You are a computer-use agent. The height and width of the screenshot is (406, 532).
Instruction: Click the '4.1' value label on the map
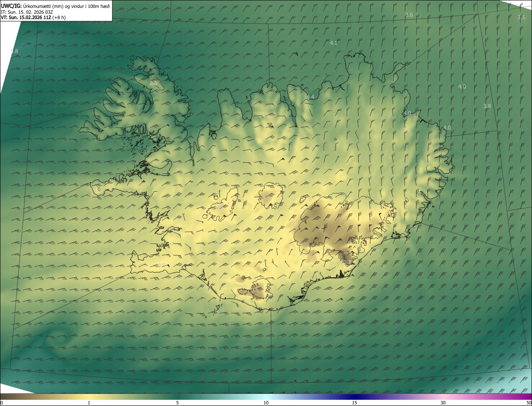[334, 43]
